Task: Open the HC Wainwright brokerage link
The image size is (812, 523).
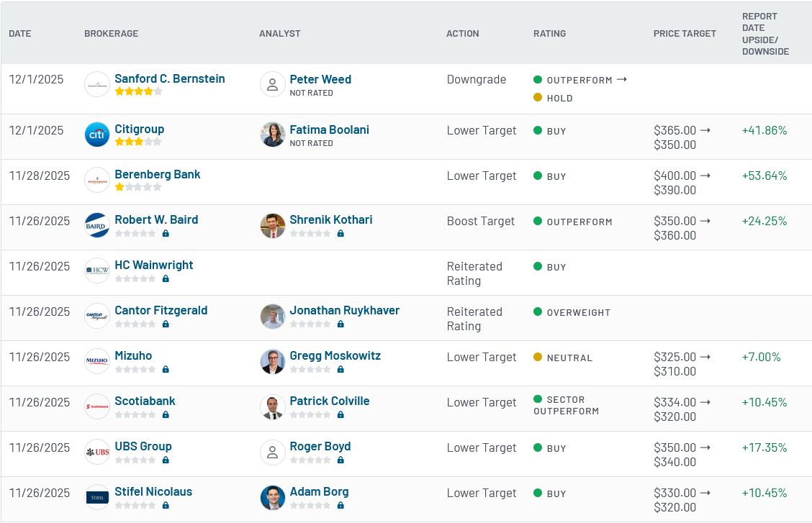Action: point(154,265)
